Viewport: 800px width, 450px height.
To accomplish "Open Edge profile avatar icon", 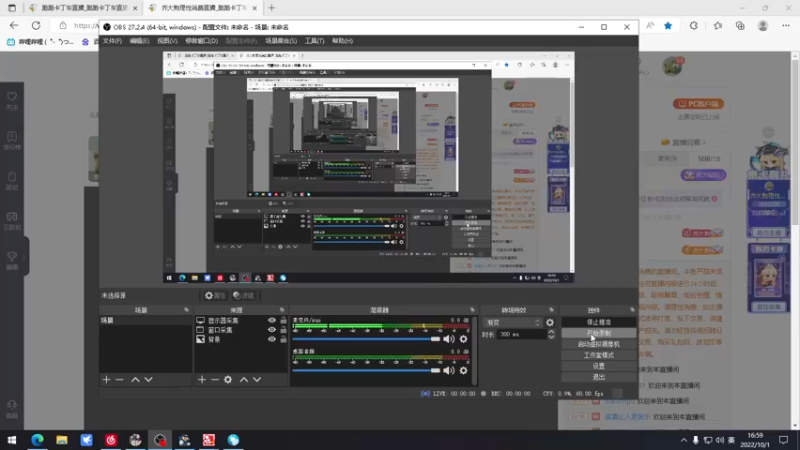I will tap(763, 26).
